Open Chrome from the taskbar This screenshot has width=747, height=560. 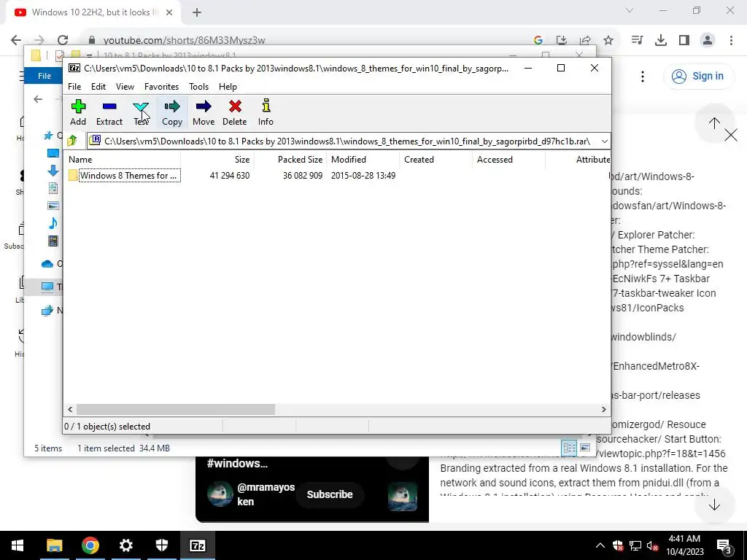90,545
